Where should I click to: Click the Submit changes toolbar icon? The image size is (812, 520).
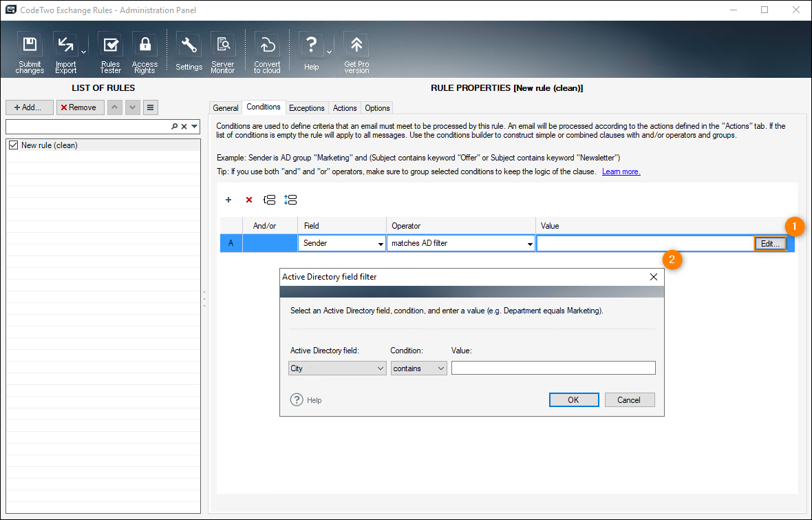tap(30, 52)
